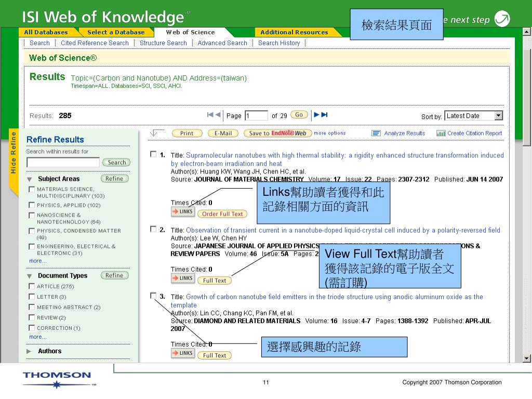The height and width of the screenshot is (399, 532).
Task: Open Search History
Action: pos(279,43)
